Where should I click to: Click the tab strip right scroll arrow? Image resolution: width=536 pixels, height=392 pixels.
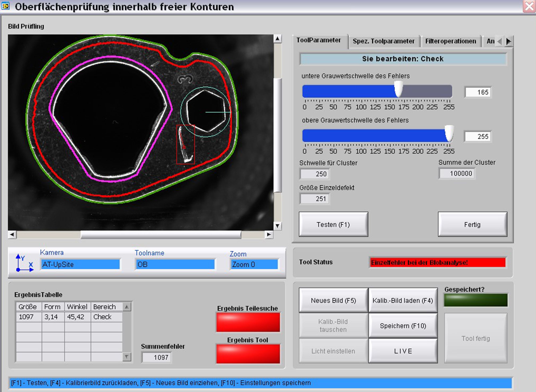[x=508, y=42]
